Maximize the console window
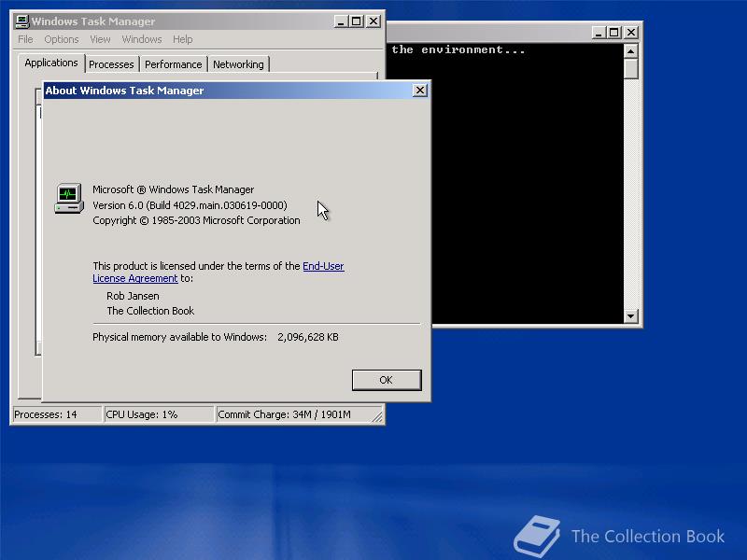Viewport: 747px width, 560px height. (x=614, y=33)
